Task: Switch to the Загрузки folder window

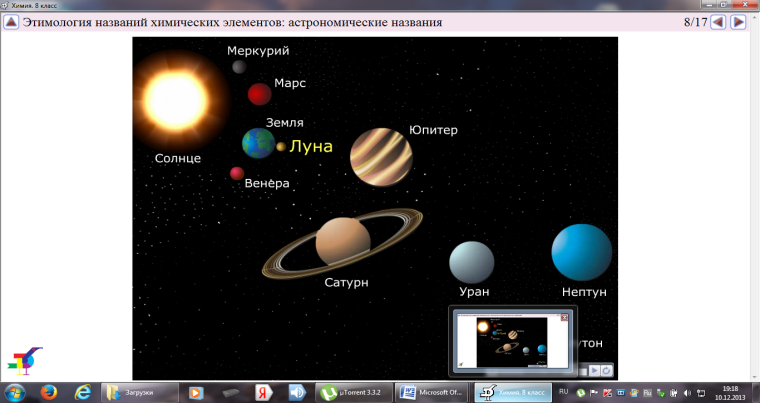Action: coord(140,392)
